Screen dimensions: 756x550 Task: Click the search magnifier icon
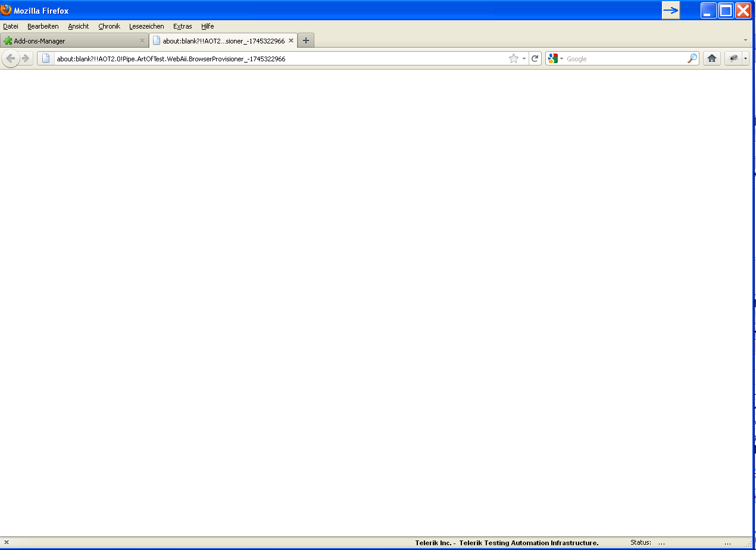[x=692, y=58]
